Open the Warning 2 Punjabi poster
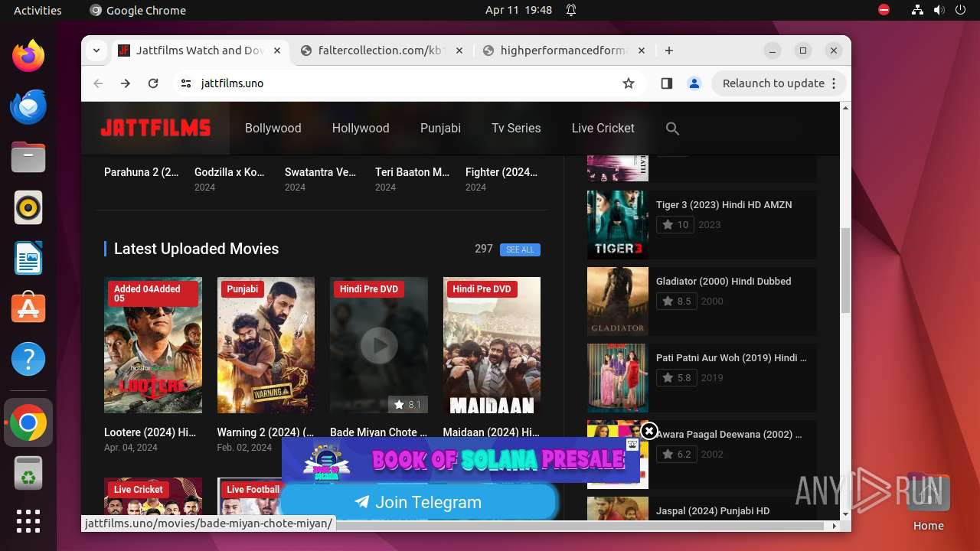This screenshot has height=551, width=980. pyautogui.click(x=266, y=345)
